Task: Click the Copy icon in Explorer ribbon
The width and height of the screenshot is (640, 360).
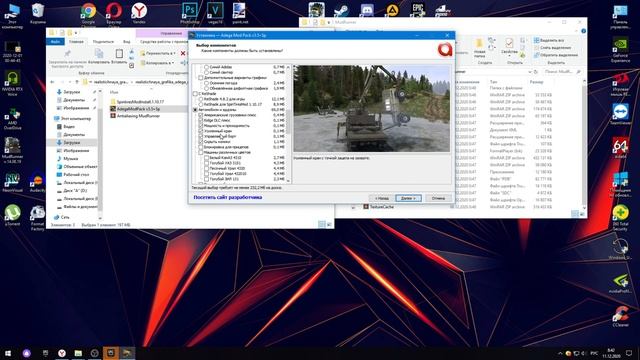Action: (99, 53)
